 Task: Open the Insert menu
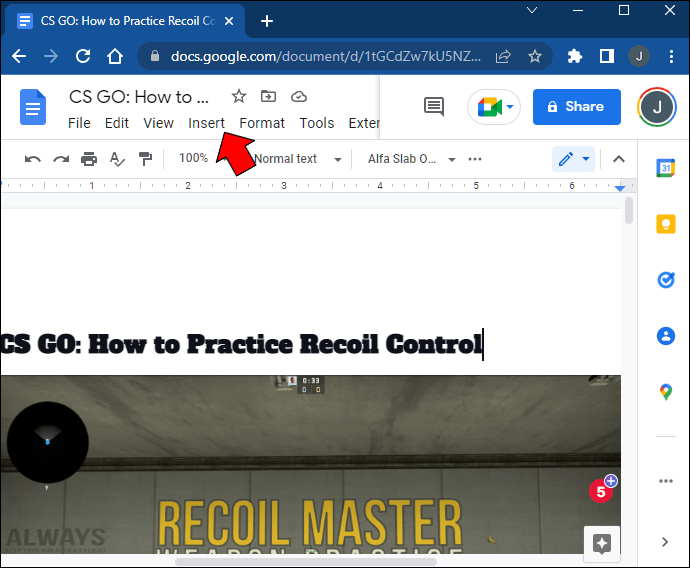coord(206,123)
